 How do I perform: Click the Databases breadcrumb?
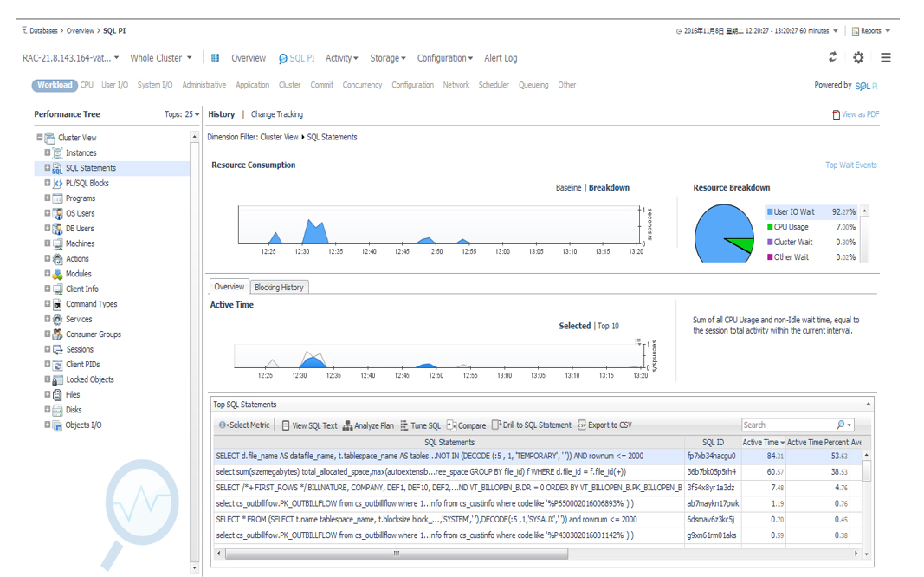pyautogui.click(x=43, y=30)
